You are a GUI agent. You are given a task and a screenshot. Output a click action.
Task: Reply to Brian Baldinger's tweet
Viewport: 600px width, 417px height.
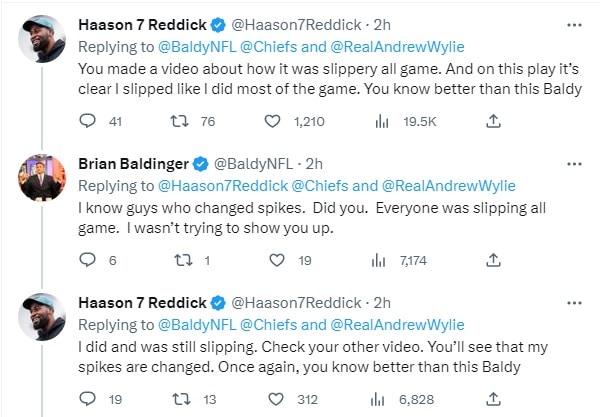pyautogui.click(x=85, y=260)
